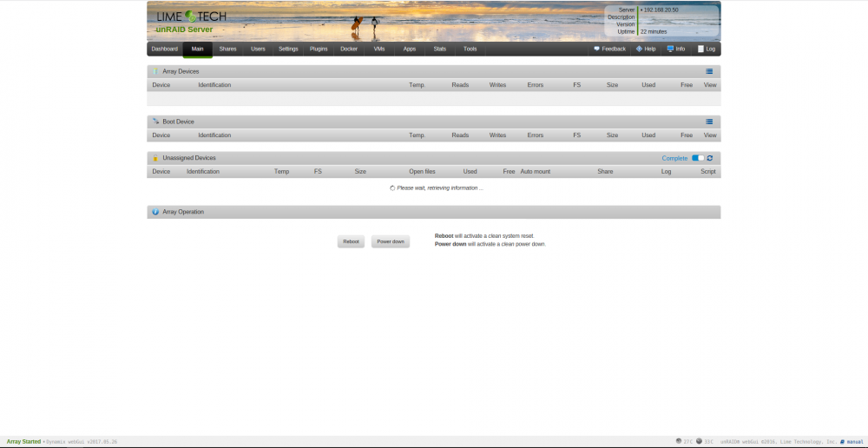
Task: Click the Reboot button
Action: point(351,241)
